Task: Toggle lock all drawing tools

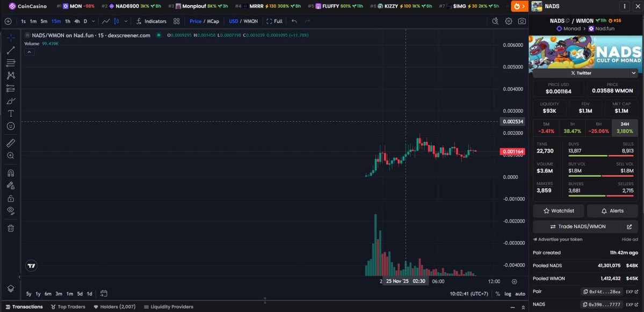Action: 11,198
